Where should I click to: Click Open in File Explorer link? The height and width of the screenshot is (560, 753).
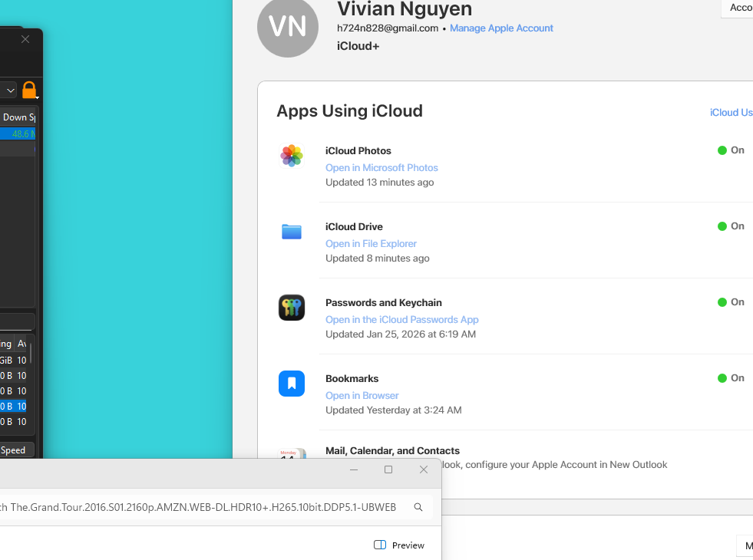(371, 244)
